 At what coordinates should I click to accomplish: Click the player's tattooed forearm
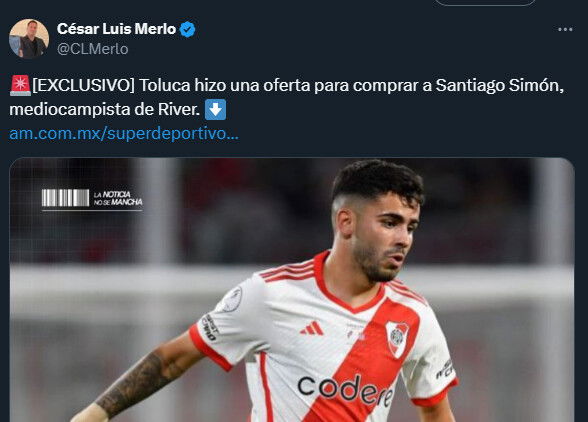[x=137, y=383]
